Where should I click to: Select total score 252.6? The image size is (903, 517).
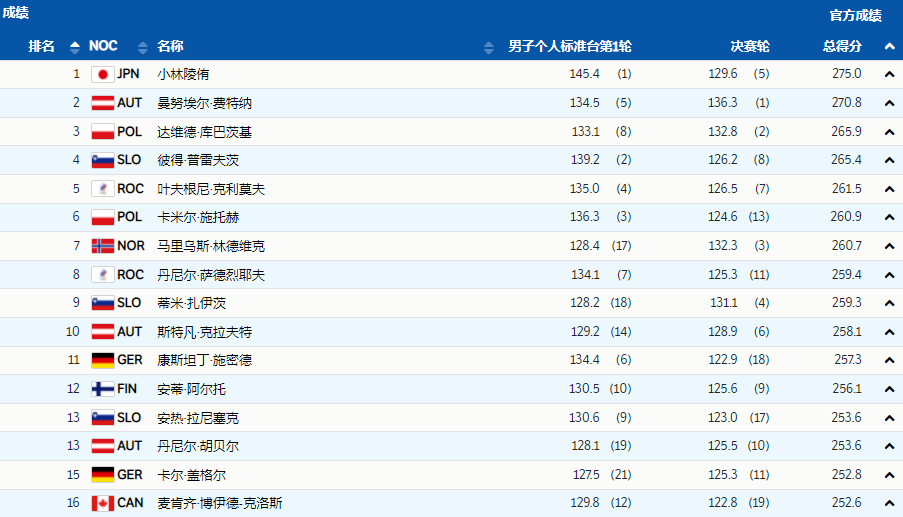point(847,503)
